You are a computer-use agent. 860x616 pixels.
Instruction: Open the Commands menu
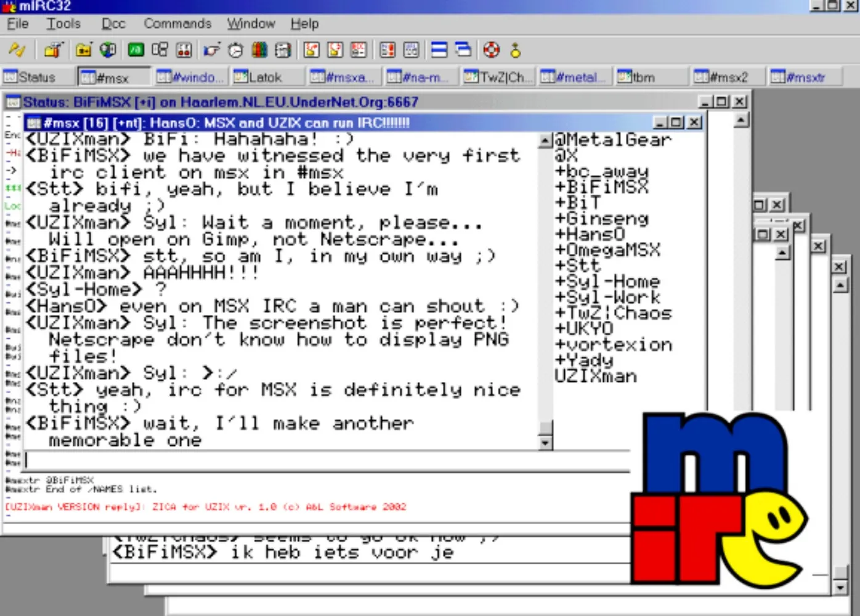pyautogui.click(x=177, y=24)
